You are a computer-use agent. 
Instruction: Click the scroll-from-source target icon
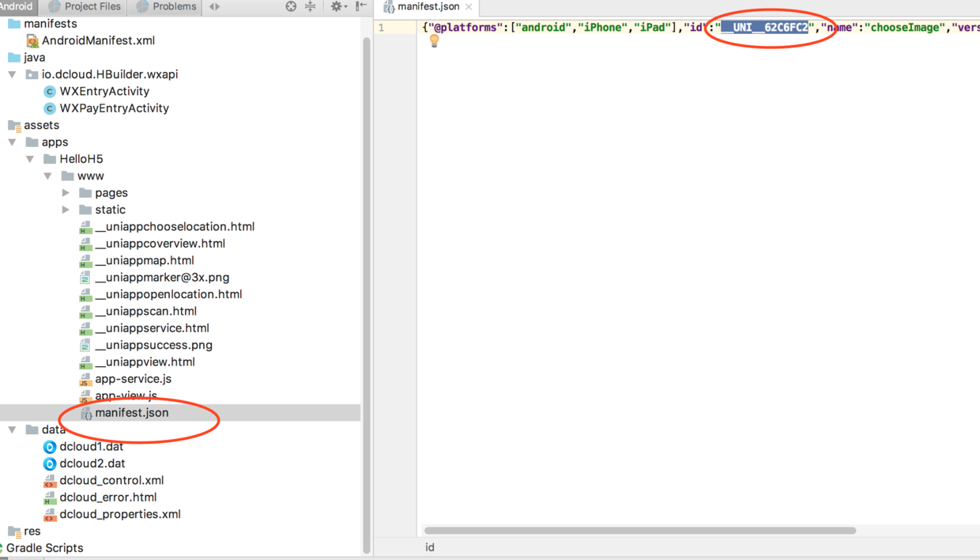click(x=291, y=6)
